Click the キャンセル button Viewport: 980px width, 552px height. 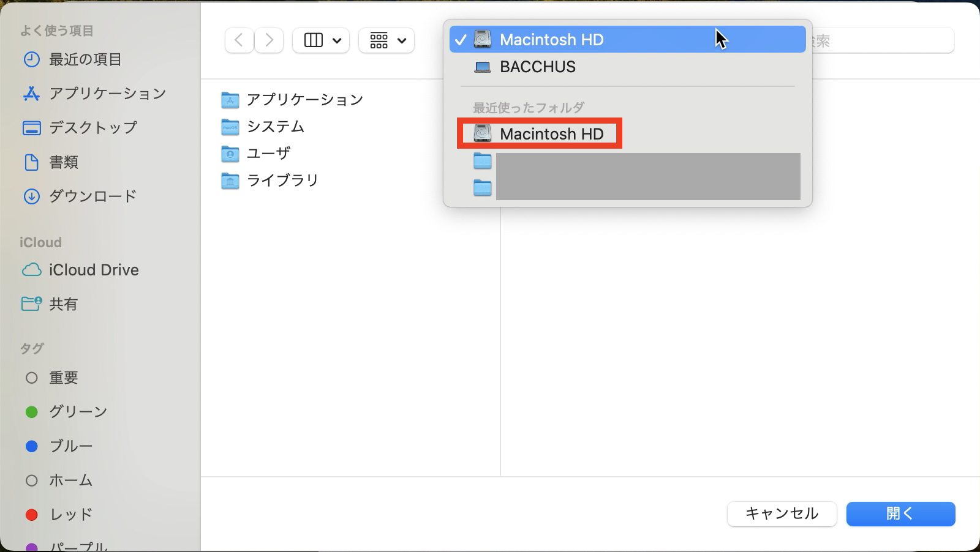[x=782, y=513]
